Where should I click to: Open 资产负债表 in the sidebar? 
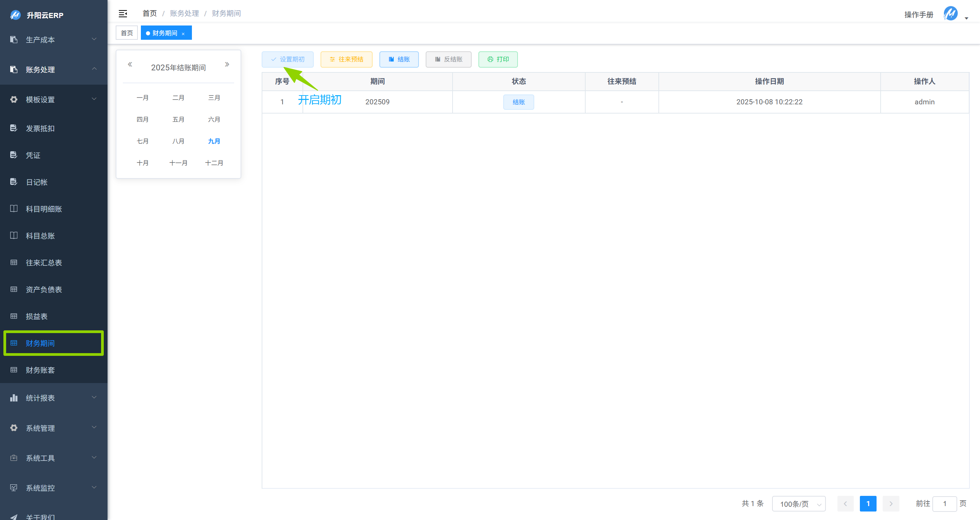(44, 289)
